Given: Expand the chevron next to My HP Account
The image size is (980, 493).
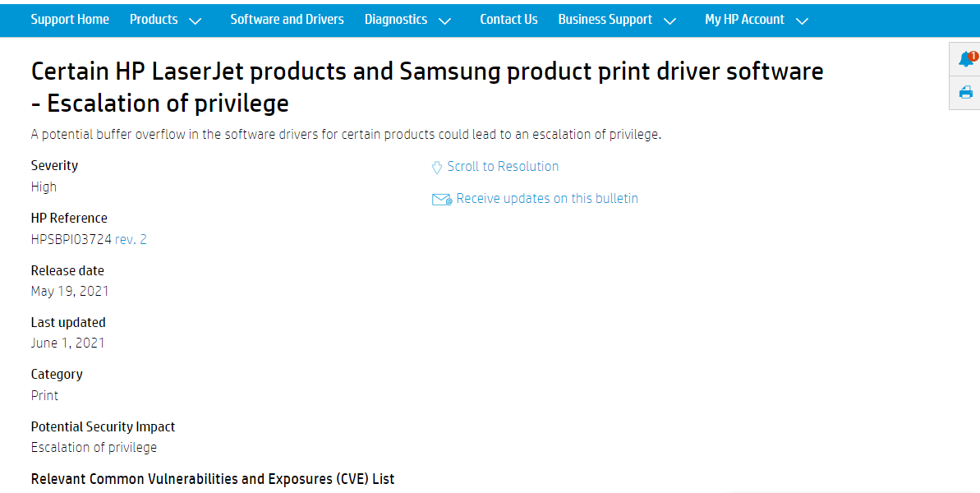Looking at the screenshot, I should coord(802,21).
